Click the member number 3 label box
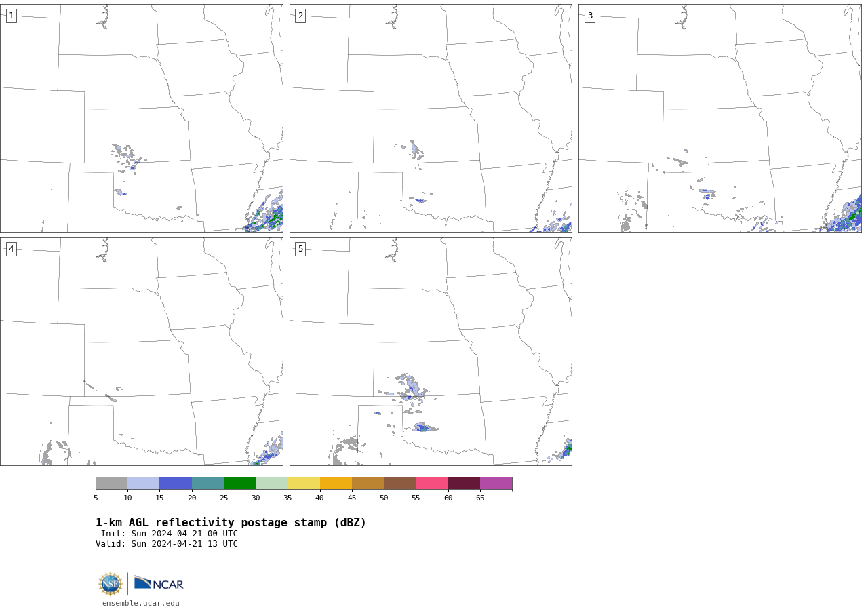This screenshot has width=868, height=611. [x=589, y=16]
